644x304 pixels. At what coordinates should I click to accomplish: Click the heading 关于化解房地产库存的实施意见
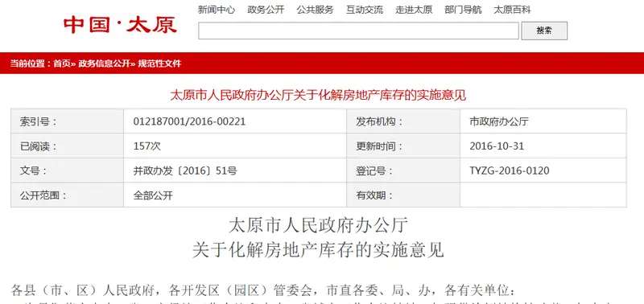(x=318, y=250)
